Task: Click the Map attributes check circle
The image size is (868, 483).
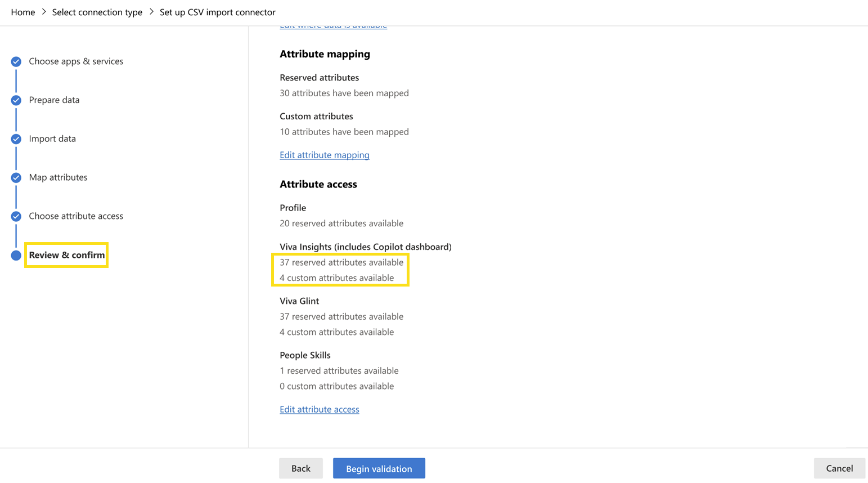Action: click(16, 177)
